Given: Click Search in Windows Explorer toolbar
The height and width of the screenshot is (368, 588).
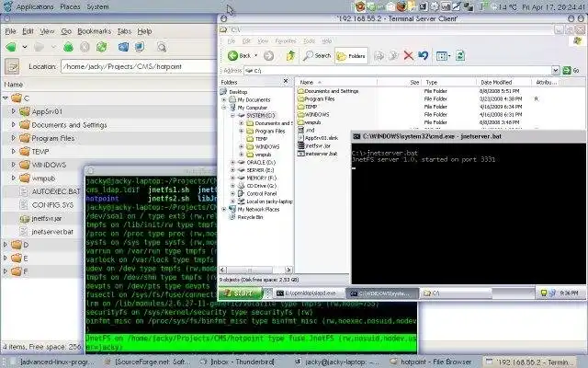Looking at the screenshot, I should [317, 56].
